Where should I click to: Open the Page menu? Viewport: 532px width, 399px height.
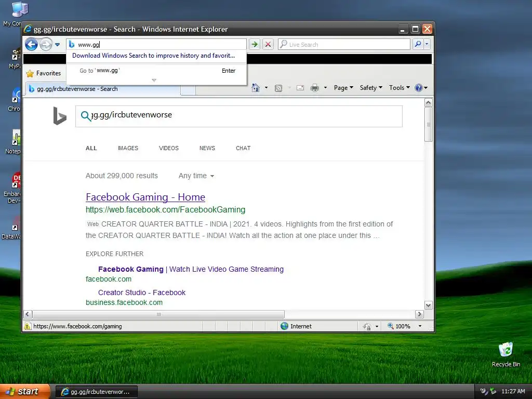pos(343,88)
